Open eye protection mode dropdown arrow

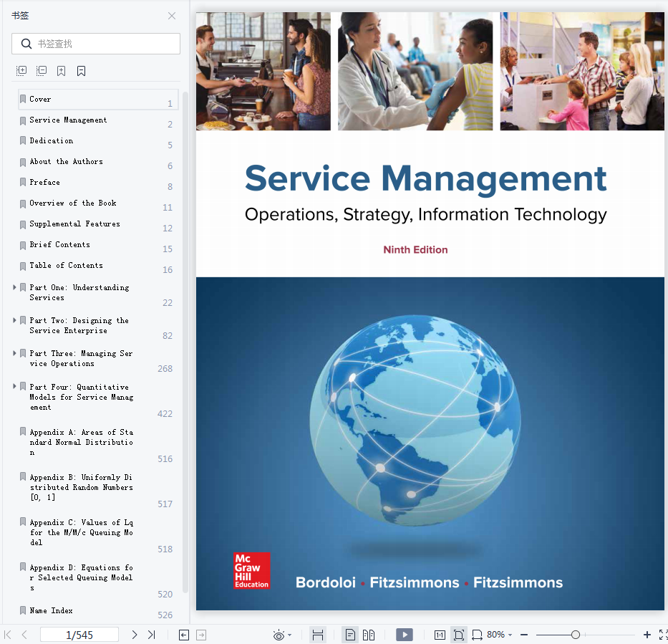coord(290,635)
